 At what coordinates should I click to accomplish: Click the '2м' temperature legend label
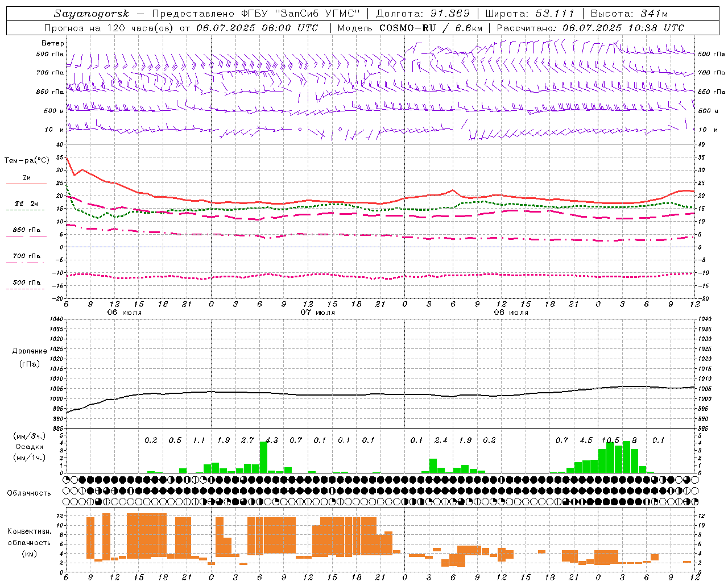tap(27, 177)
